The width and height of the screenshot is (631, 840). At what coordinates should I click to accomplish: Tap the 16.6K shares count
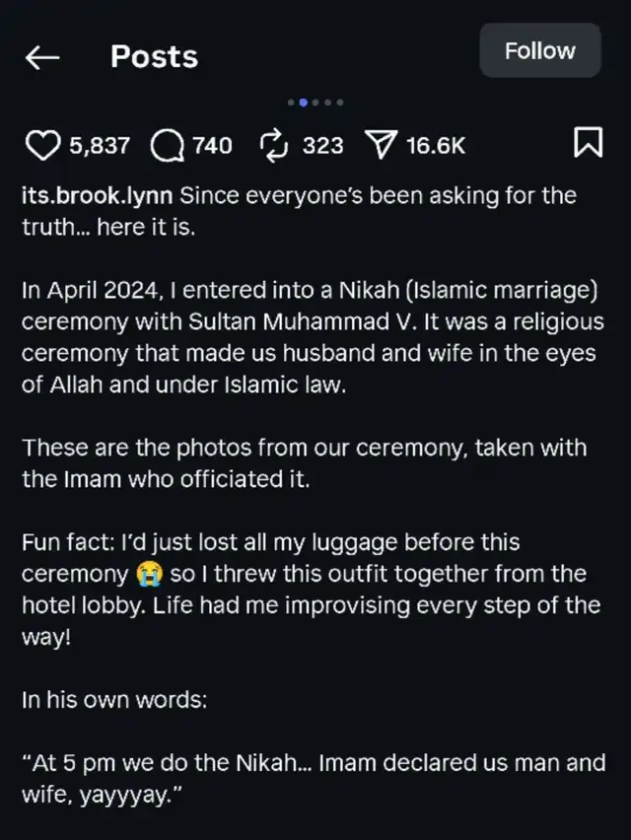click(435, 146)
